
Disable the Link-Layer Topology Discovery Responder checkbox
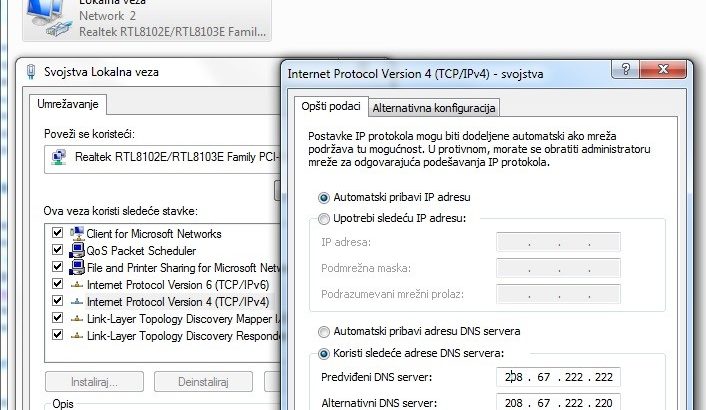(57, 335)
